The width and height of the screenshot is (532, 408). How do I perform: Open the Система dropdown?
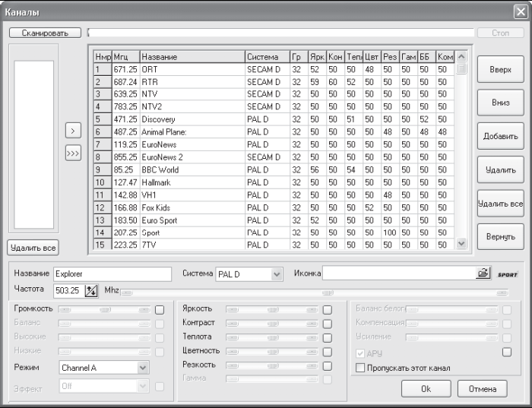coord(277,274)
